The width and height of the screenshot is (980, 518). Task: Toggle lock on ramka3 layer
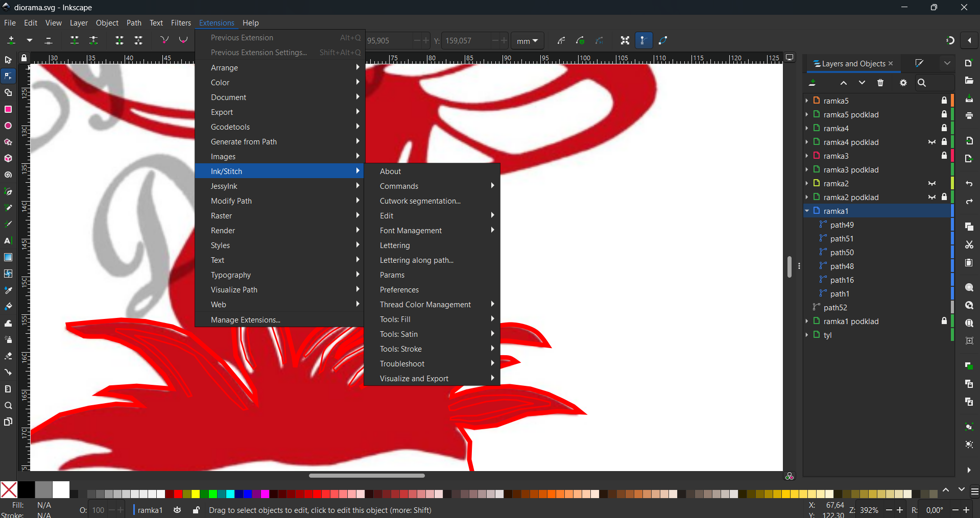pyautogui.click(x=944, y=156)
